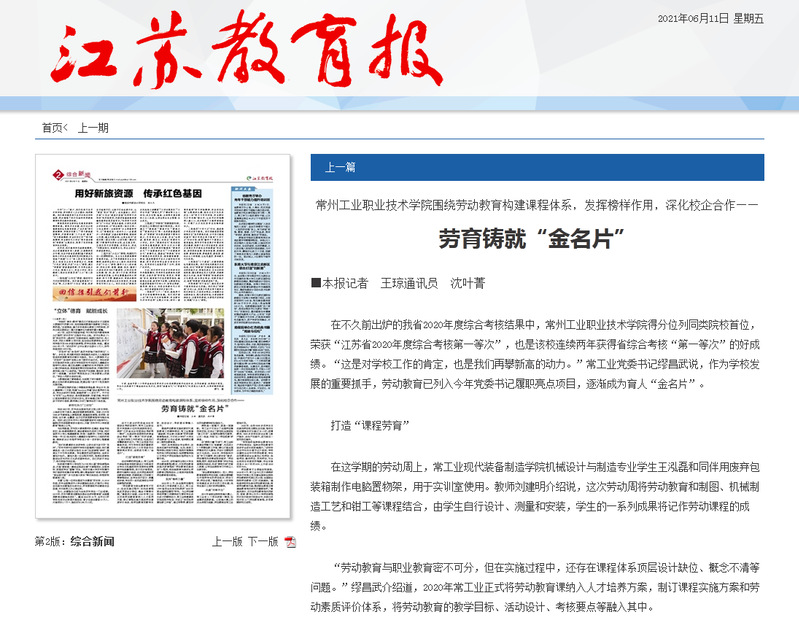This screenshot has width=799, height=628.
Task: Go to 首页 home link
Action: (53, 127)
